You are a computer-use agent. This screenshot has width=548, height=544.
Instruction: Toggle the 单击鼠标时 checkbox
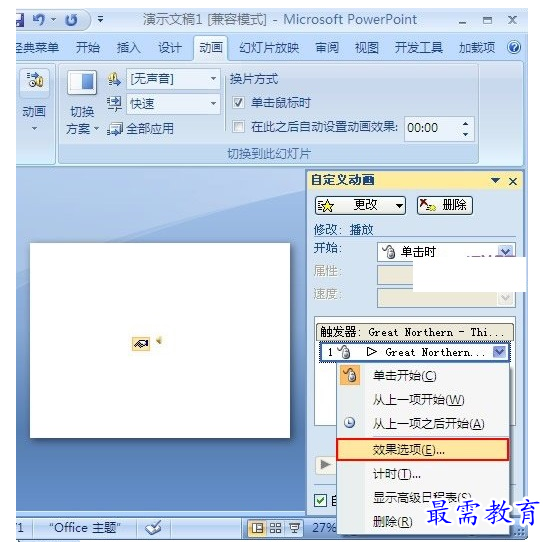click(x=238, y=102)
